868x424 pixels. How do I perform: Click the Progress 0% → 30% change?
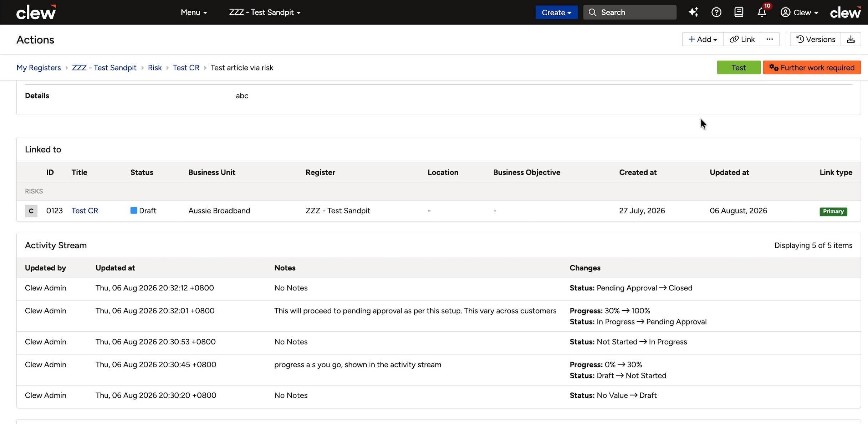point(606,364)
